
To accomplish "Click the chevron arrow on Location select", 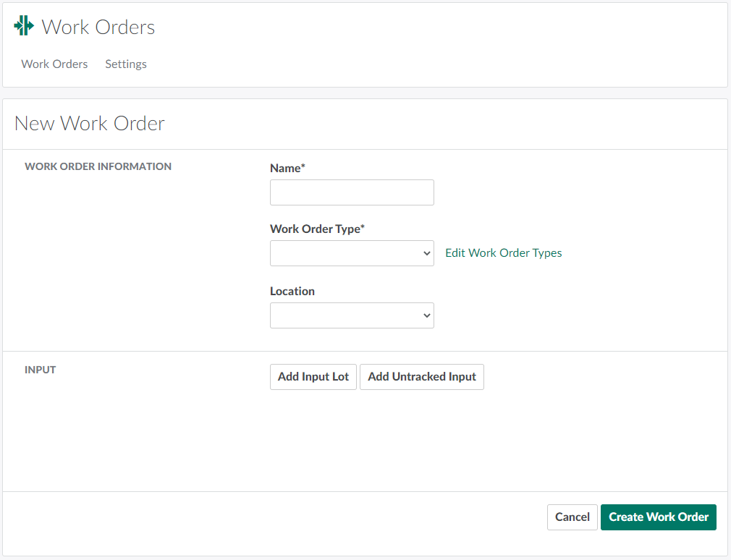I will [x=426, y=315].
